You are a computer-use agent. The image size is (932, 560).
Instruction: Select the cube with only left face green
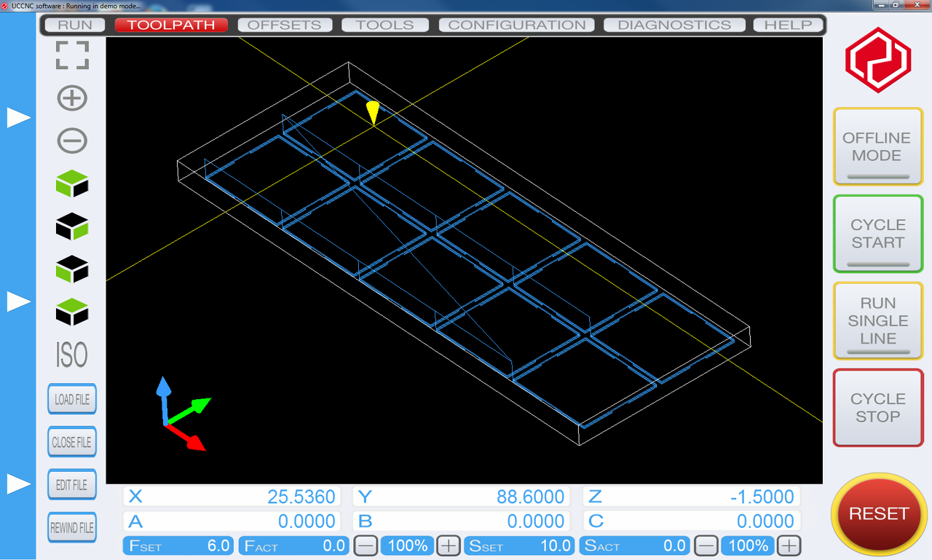click(72, 270)
